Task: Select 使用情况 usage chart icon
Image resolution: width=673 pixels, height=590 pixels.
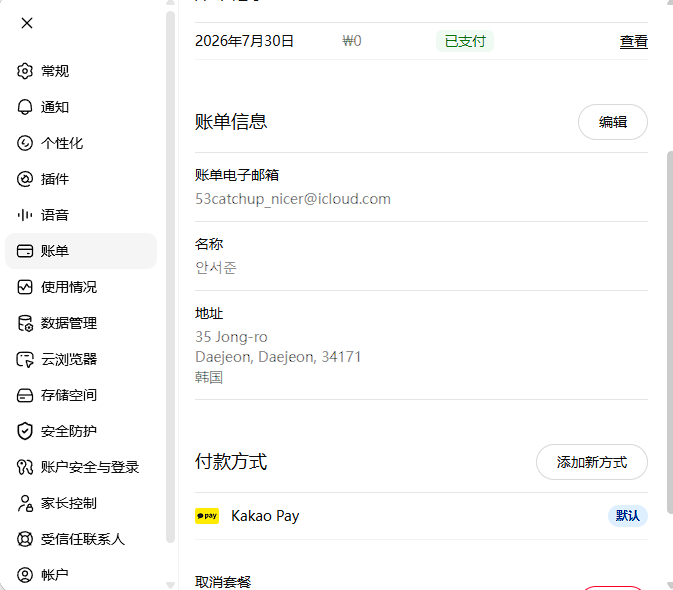Action: pyautogui.click(x=25, y=287)
